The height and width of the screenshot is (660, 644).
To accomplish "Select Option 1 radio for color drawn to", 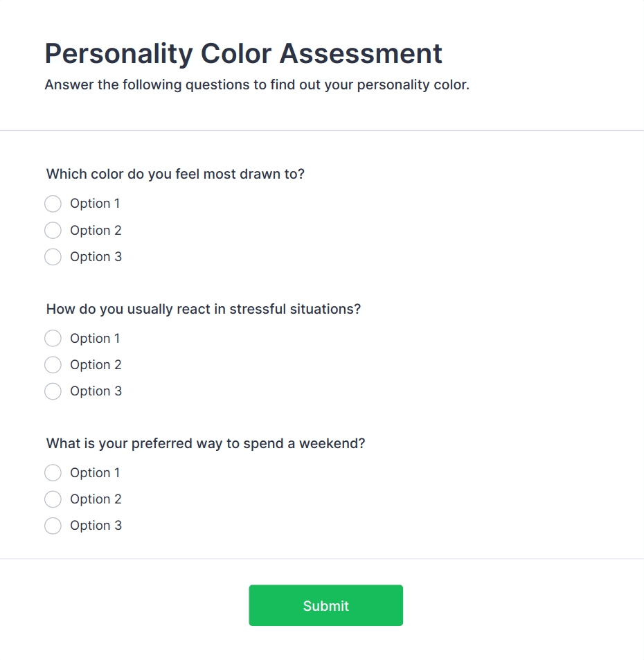I will click(53, 204).
